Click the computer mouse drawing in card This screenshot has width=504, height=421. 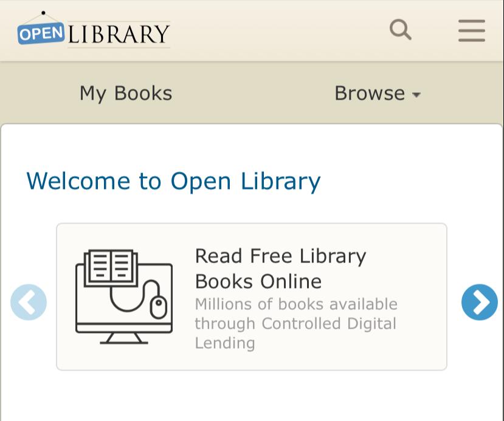point(158,306)
